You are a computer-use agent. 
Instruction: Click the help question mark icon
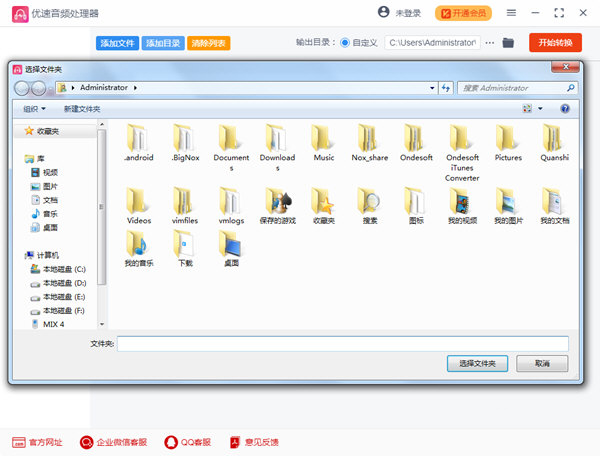click(567, 108)
